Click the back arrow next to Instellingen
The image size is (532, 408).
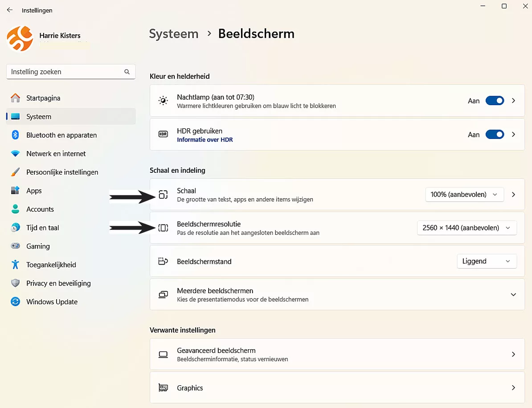coord(9,10)
